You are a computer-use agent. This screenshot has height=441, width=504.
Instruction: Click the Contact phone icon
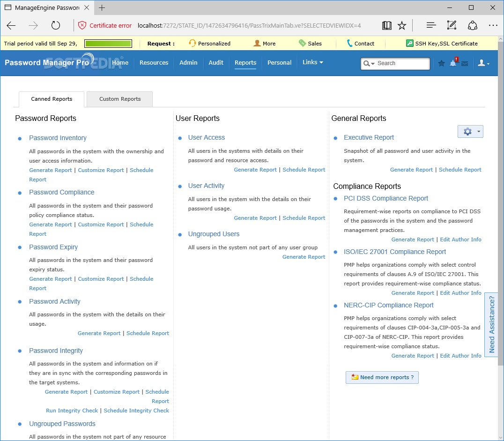tap(349, 43)
